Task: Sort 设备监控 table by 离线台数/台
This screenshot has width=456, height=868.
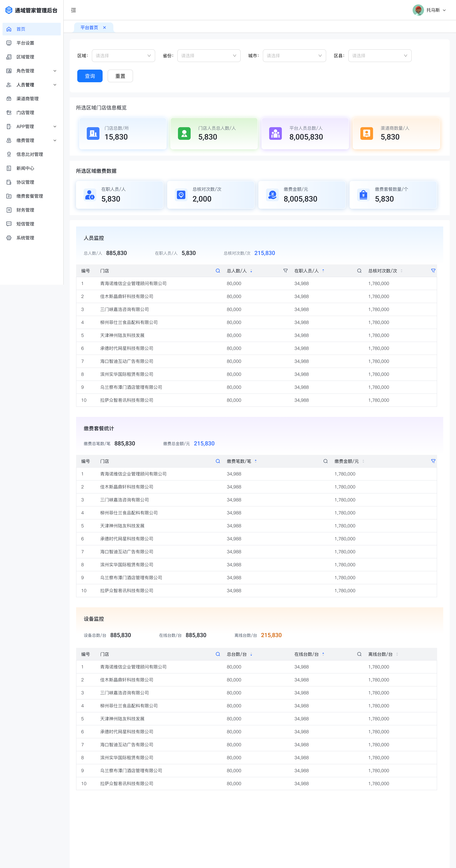Action: (x=397, y=654)
